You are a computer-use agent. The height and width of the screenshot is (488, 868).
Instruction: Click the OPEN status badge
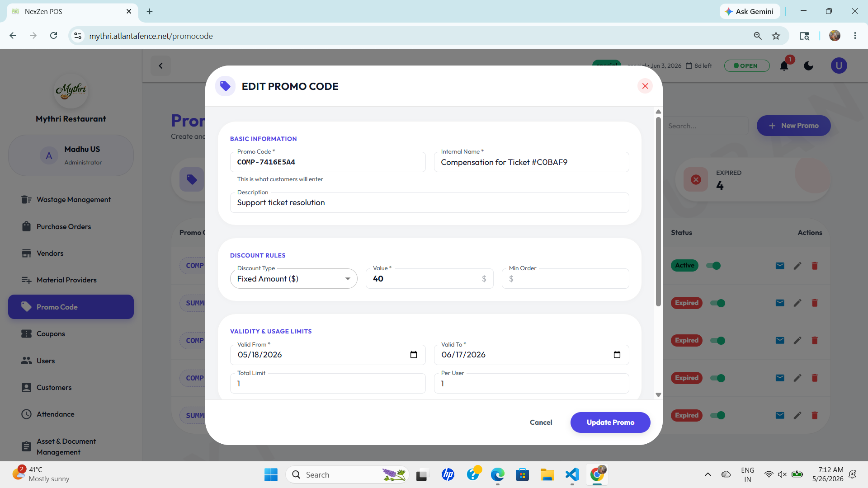pos(747,66)
